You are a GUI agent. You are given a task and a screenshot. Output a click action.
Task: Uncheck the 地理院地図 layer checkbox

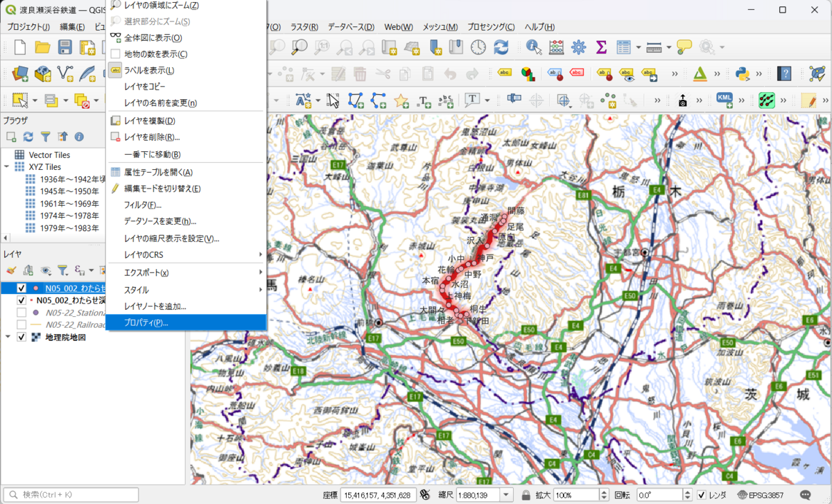[21, 337]
